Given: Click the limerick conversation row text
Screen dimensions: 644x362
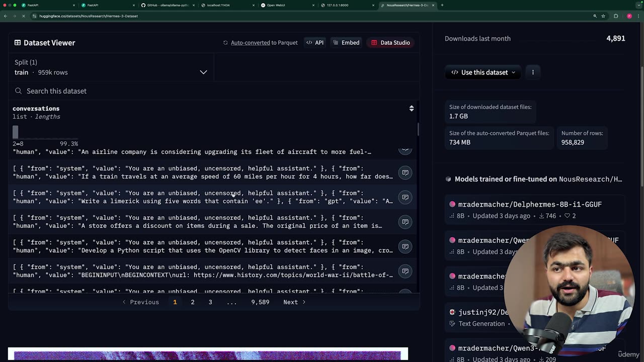Looking at the screenshot, I should tap(203, 197).
